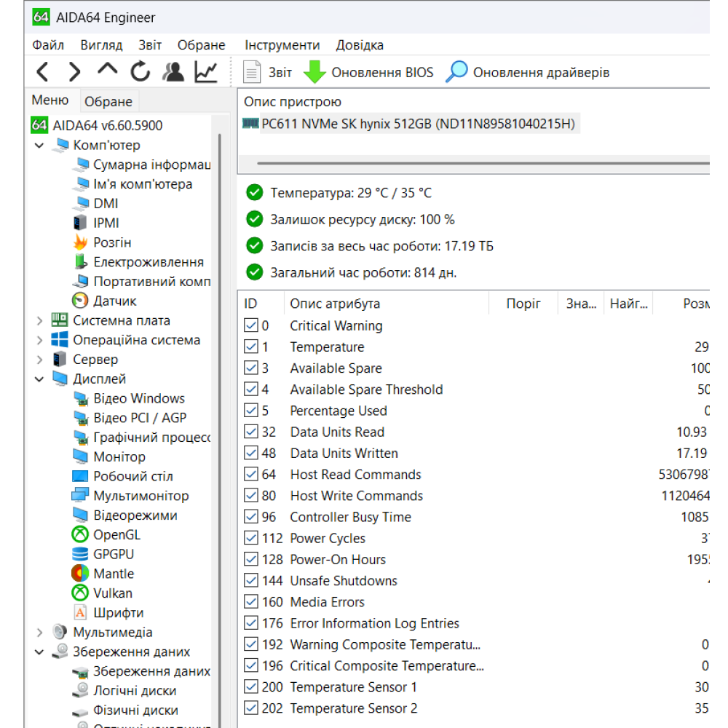The height and width of the screenshot is (728, 728).
Task: Expand the Операційна система branch
Action: click(40, 339)
